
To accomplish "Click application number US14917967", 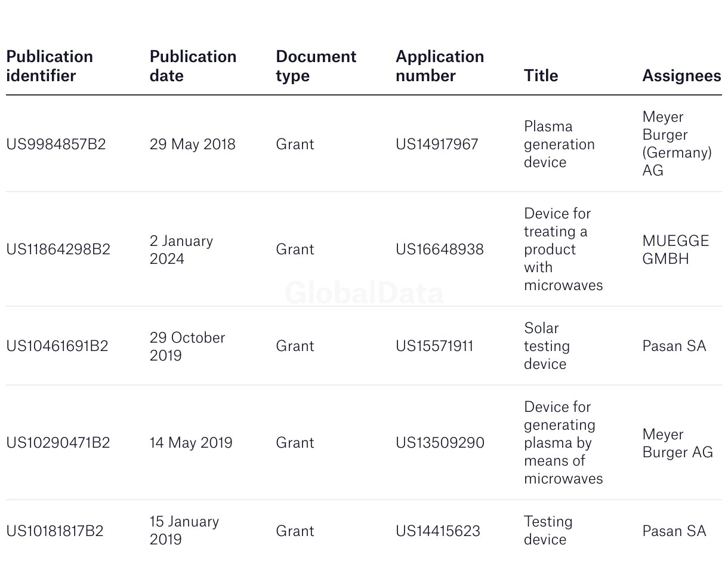I will coord(437,144).
